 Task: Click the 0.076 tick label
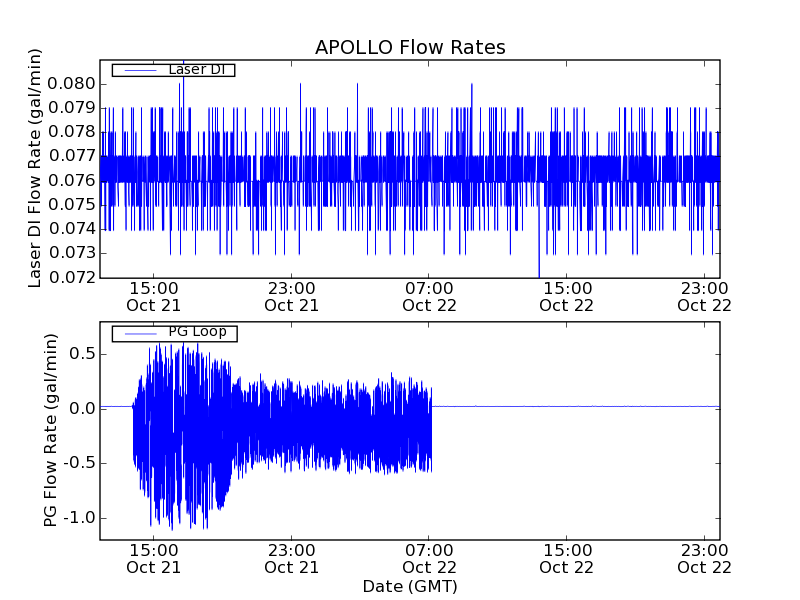point(72,180)
